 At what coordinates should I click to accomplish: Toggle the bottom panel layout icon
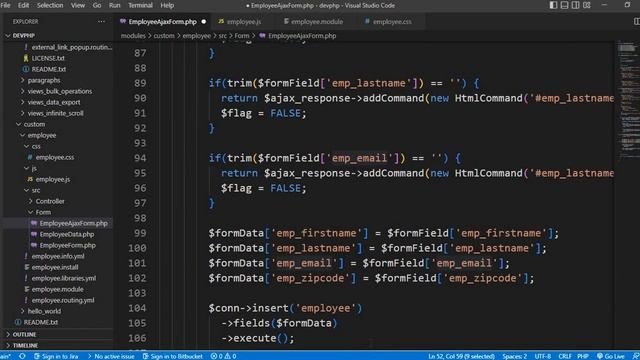coord(564,5)
